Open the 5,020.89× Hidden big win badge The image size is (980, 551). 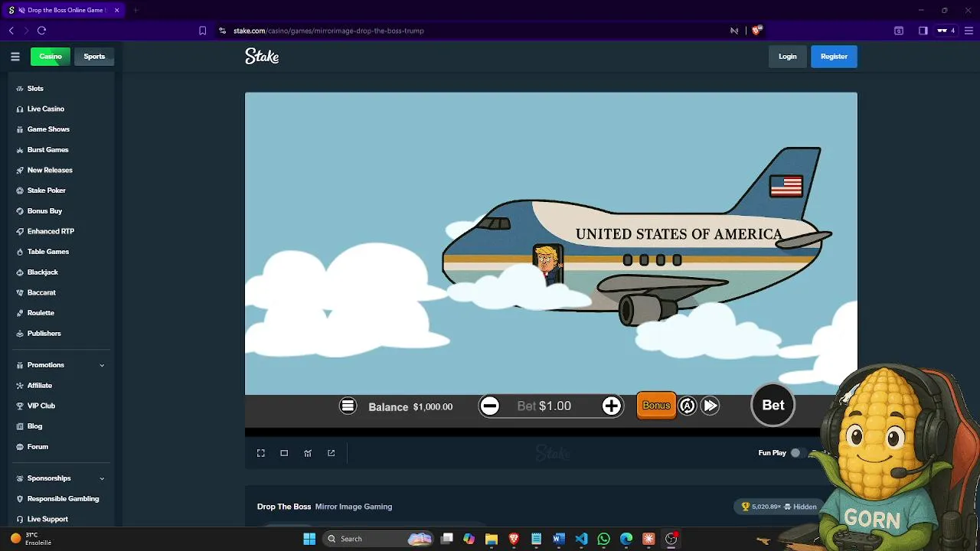(x=779, y=507)
